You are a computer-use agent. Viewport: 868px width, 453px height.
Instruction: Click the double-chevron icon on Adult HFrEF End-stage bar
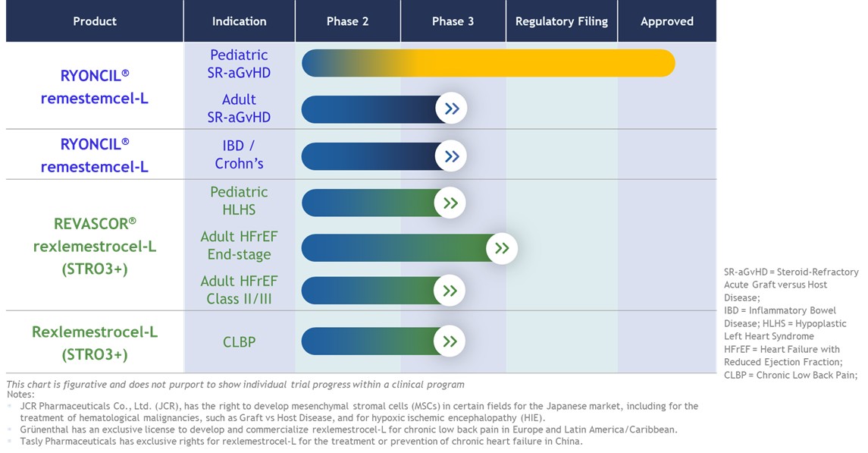pyautogui.click(x=502, y=248)
